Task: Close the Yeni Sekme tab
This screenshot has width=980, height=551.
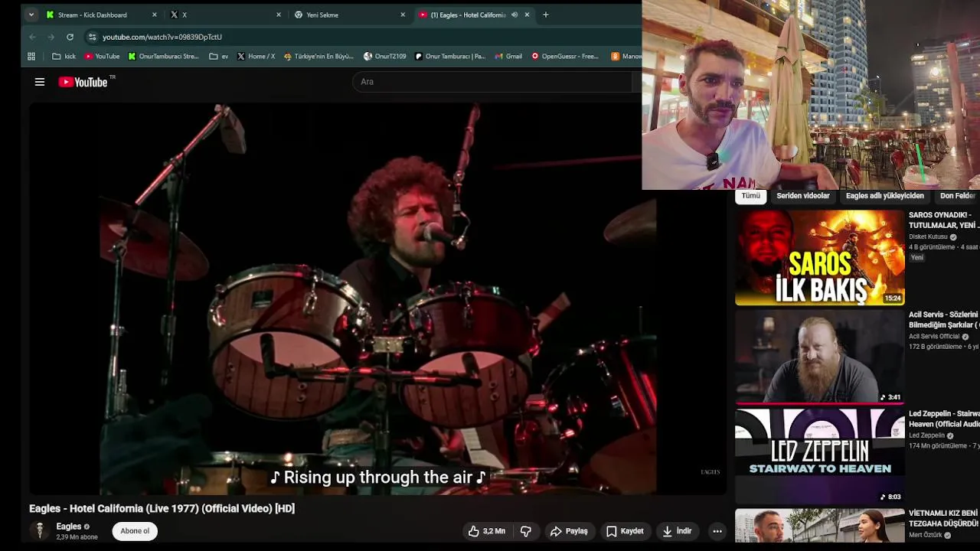Action: click(x=403, y=15)
